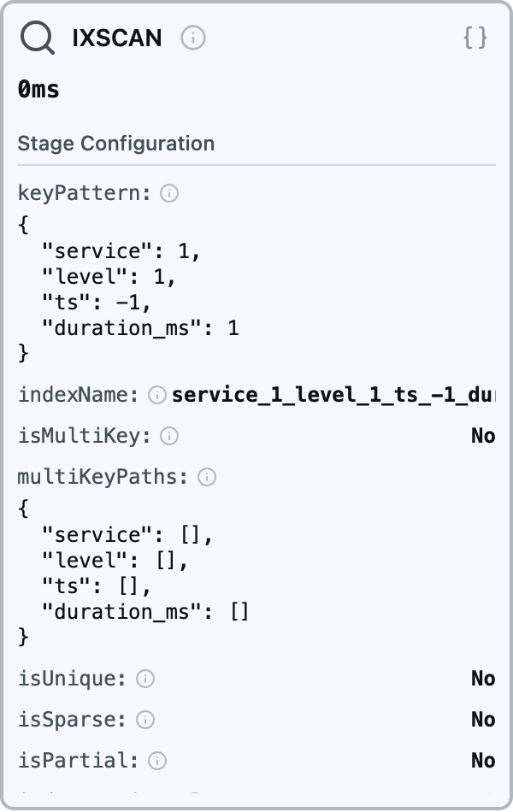
Task: Click the No value for isMultiKey
Action: coord(483,436)
